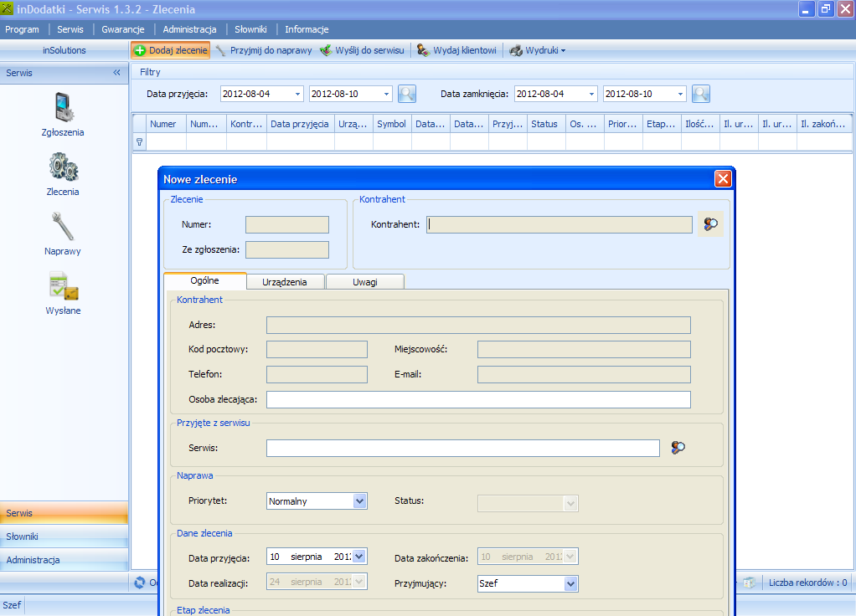856x616 pixels.
Task: Switch to the Ogólne tab
Action: click(204, 280)
